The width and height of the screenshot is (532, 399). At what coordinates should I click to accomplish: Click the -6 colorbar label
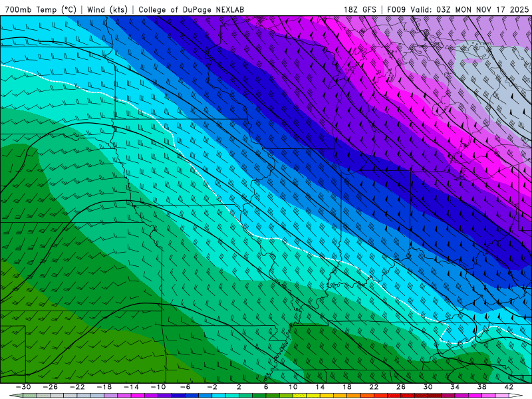pyautogui.click(x=185, y=387)
